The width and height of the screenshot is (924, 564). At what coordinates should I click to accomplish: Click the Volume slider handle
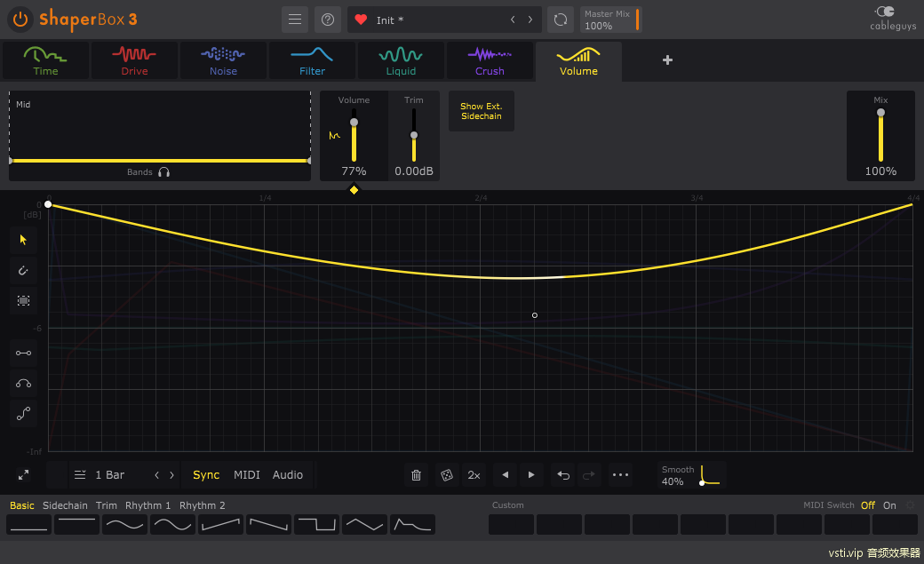pos(354,123)
